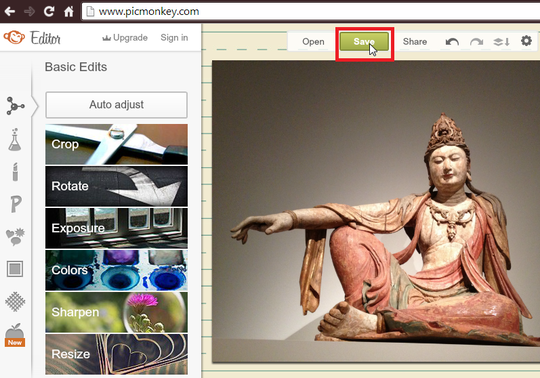Open the Themes apple icon marked New
The width and height of the screenshot is (540, 378).
(x=15, y=335)
